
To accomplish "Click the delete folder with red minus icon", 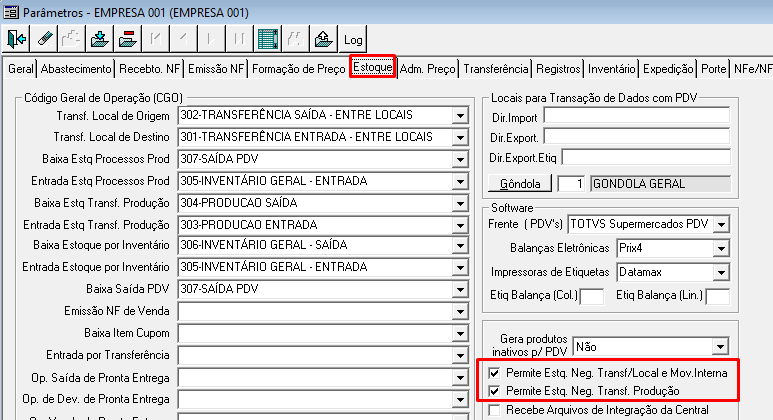I will click(128, 39).
